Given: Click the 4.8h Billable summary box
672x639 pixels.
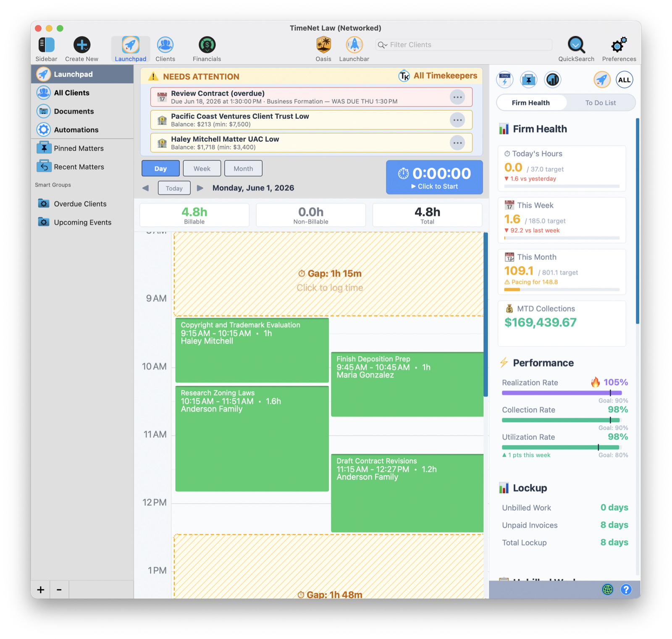Looking at the screenshot, I should [194, 215].
